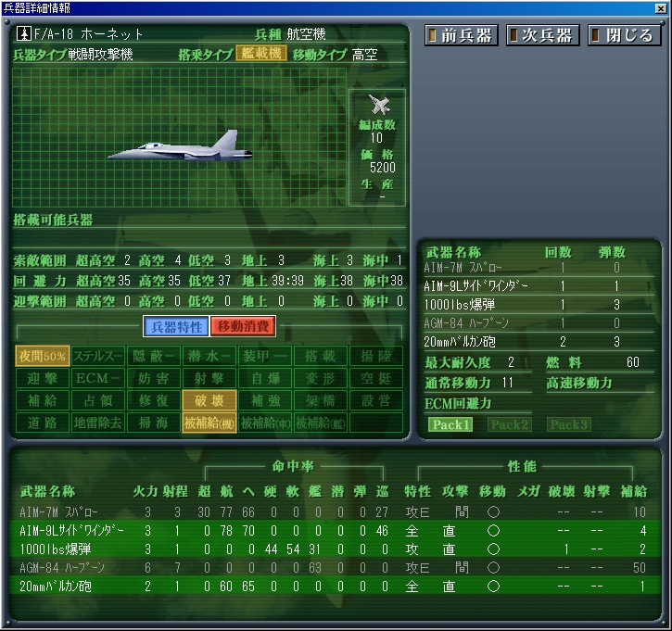Screen dimensions: 672x631
Task: Click the 補強 trait cell
Action: pos(265,400)
